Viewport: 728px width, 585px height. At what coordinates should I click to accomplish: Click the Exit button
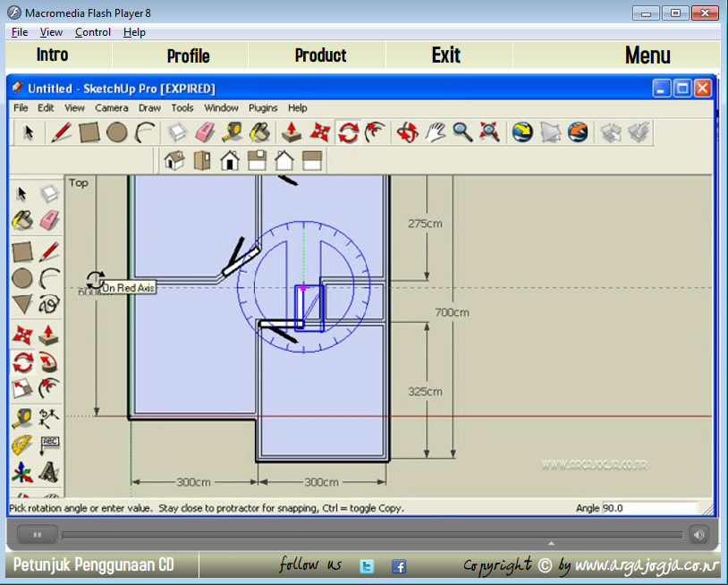tap(446, 55)
